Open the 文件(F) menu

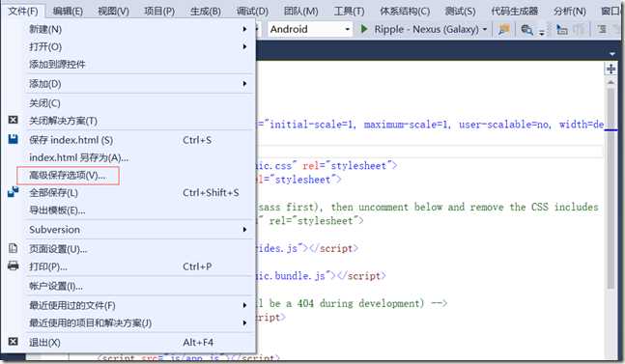click(x=23, y=11)
